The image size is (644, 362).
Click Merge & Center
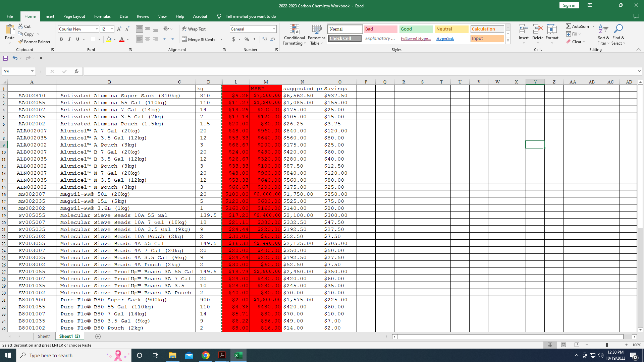click(x=200, y=39)
